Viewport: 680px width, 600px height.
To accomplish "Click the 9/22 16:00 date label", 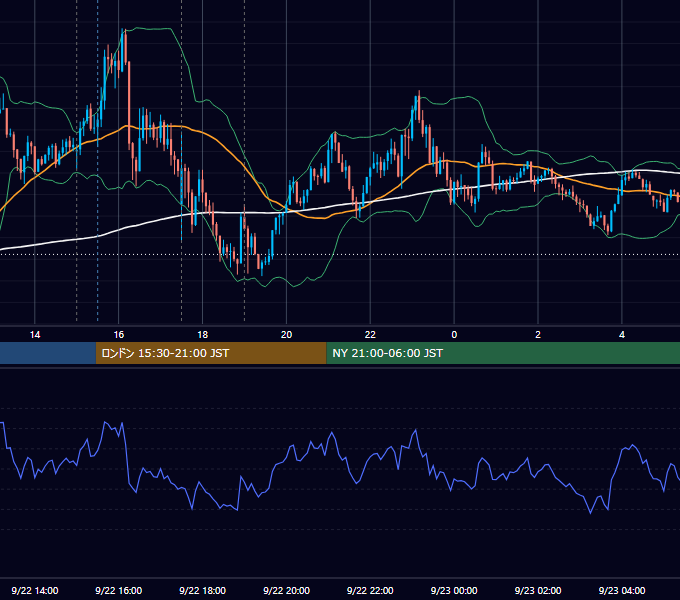I will click(x=118, y=590).
